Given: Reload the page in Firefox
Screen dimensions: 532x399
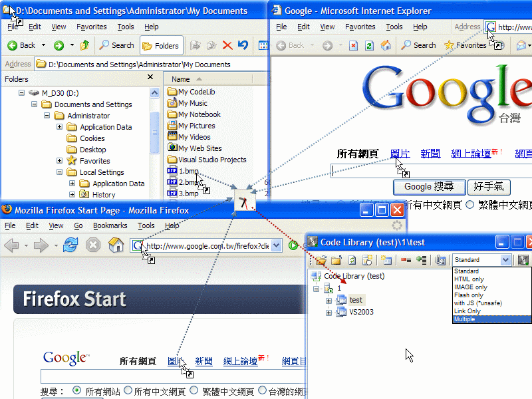Looking at the screenshot, I should point(70,245).
